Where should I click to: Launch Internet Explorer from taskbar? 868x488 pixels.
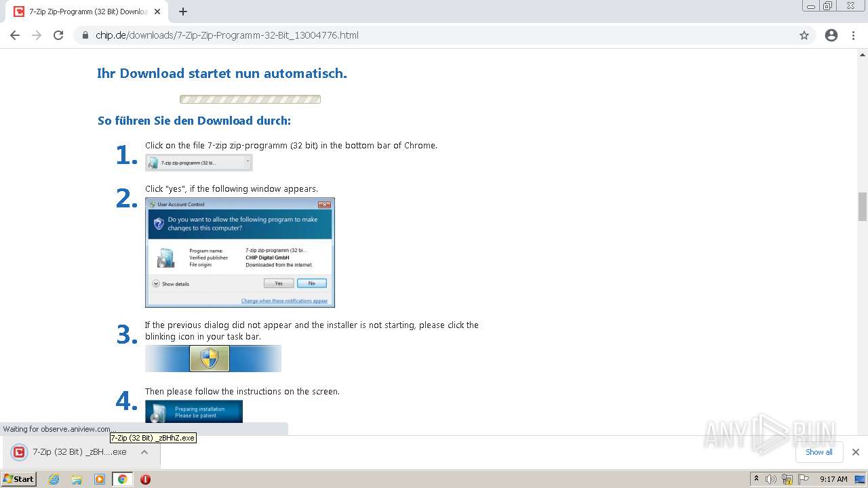click(54, 479)
